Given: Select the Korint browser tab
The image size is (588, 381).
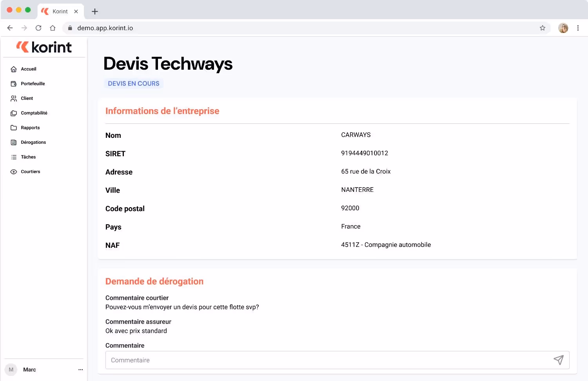Looking at the screenshot, I should point(60,11).
